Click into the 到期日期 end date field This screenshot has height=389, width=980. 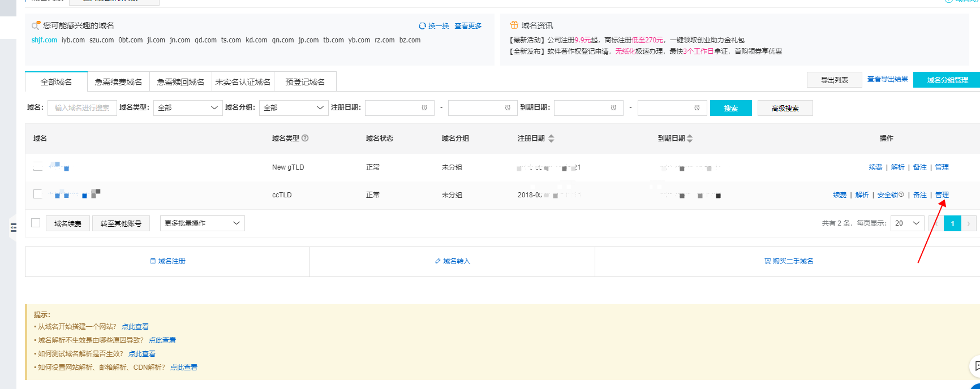(x=672, y=108)
